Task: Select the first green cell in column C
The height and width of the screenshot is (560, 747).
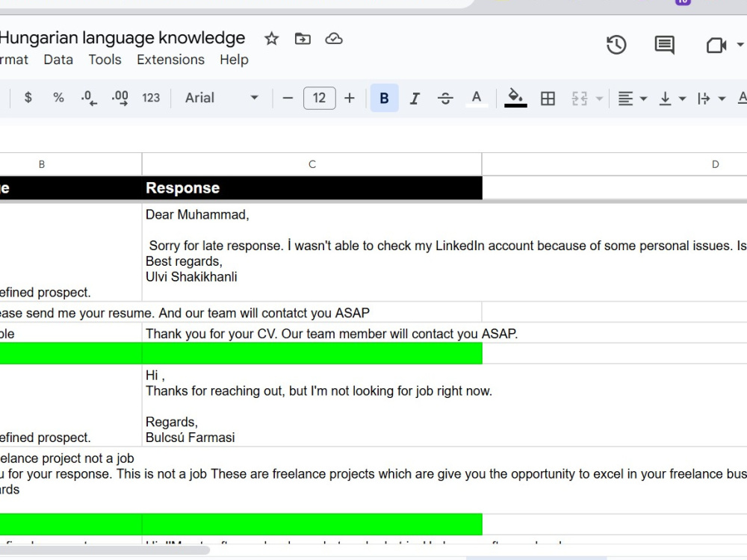Action: click(312, 354)
